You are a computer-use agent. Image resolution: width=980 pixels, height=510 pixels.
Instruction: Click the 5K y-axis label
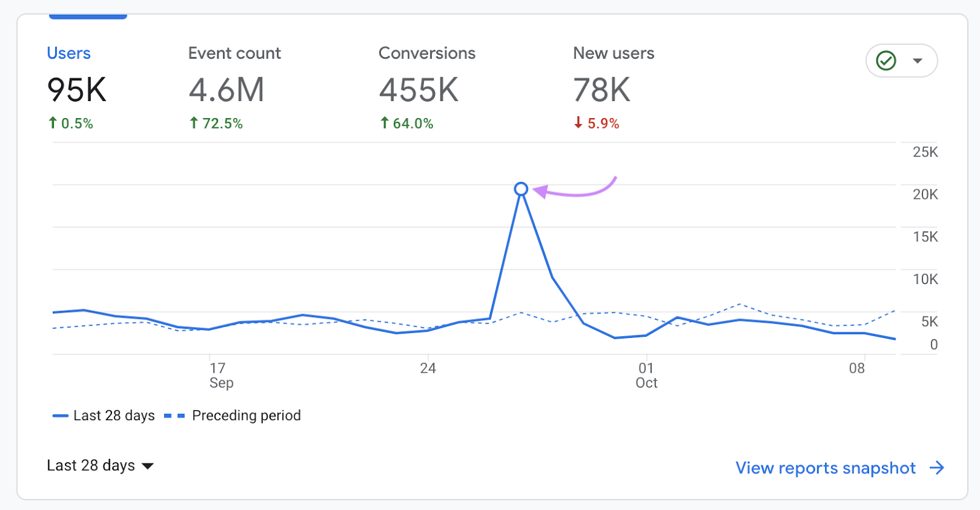coord(930,321)
